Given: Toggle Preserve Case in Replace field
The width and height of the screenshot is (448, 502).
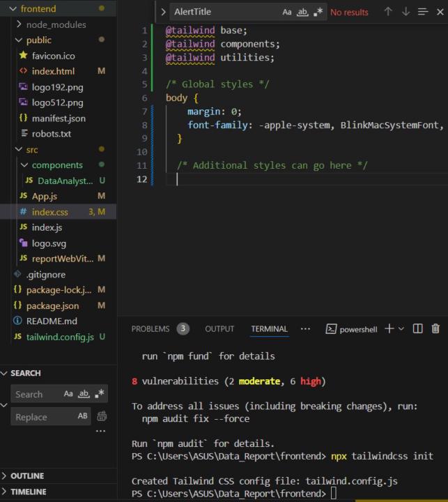Looking at the screenshot, I should tap(83, 417).
